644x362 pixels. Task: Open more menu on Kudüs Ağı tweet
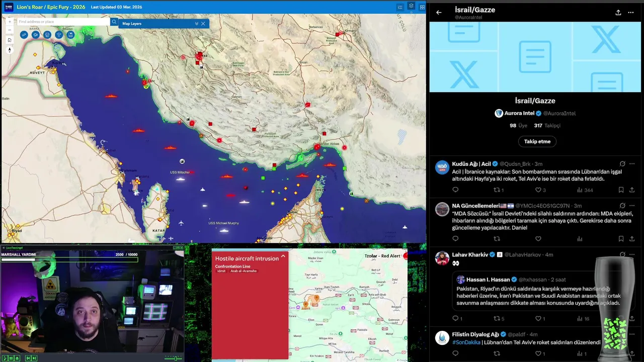coord(632,164)
